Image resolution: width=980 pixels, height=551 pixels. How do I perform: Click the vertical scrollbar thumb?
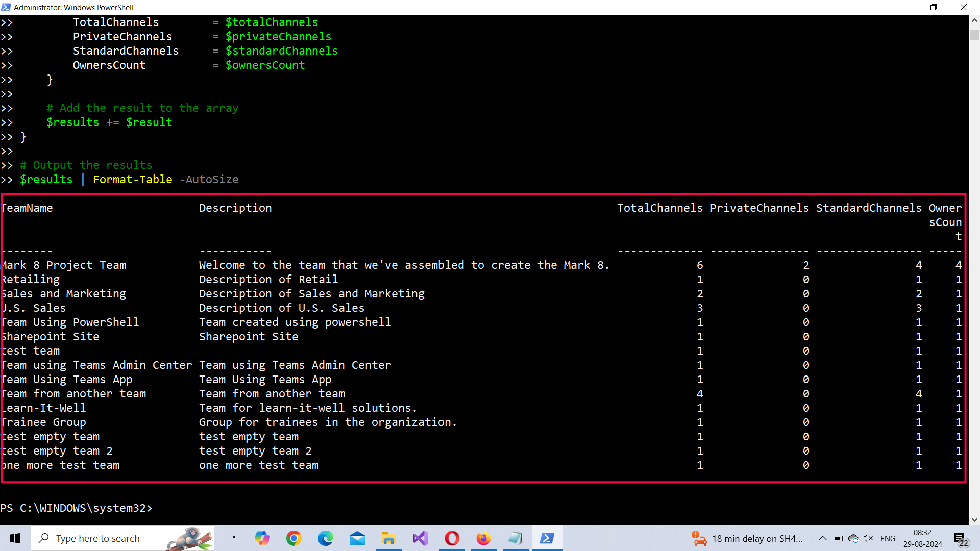click(x=974, y=35)
